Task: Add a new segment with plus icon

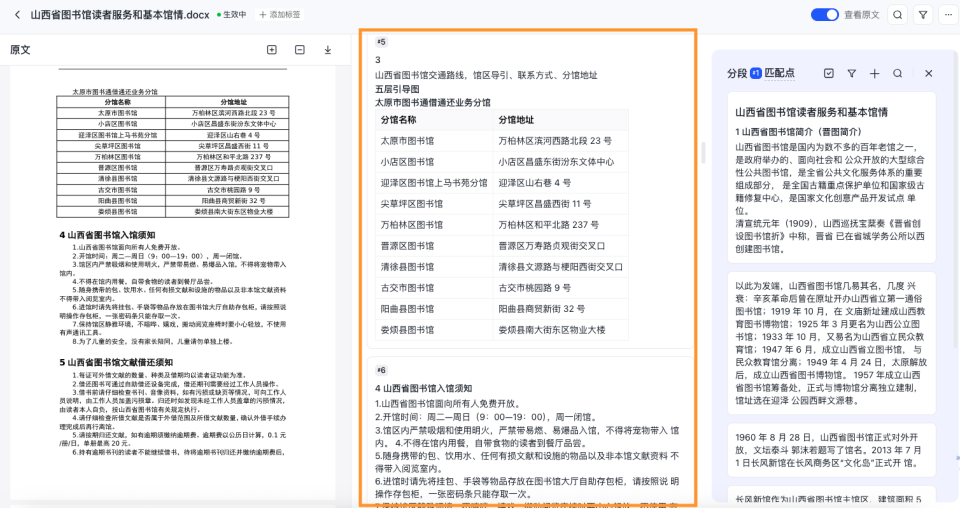Action: pyautogui.click(x=874, y=74)
